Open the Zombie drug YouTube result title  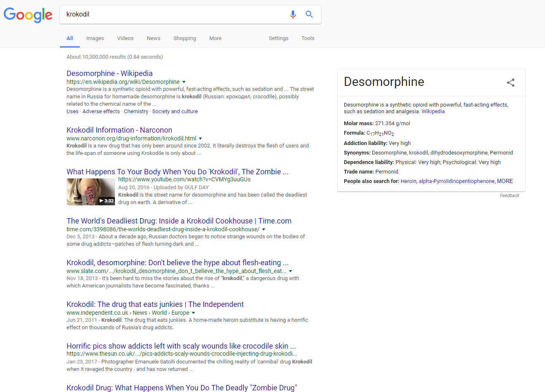pyautogui.click(x=177, y=172)
